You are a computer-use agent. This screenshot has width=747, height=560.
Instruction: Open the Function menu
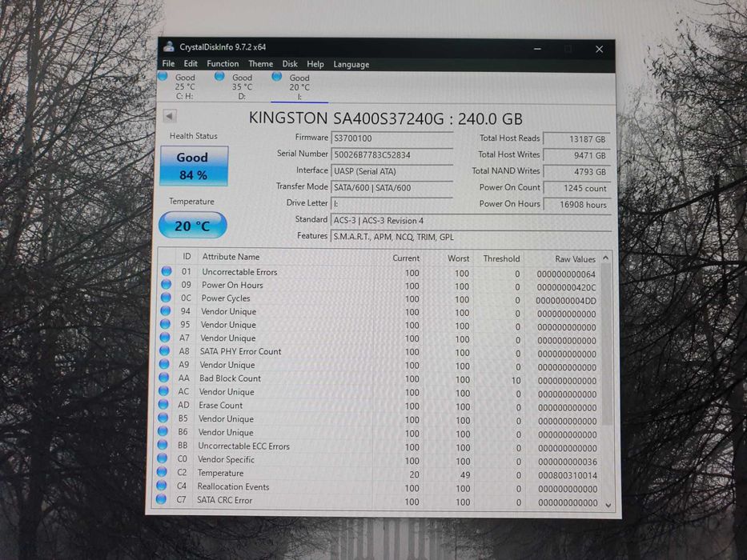[x=223, y=64]
